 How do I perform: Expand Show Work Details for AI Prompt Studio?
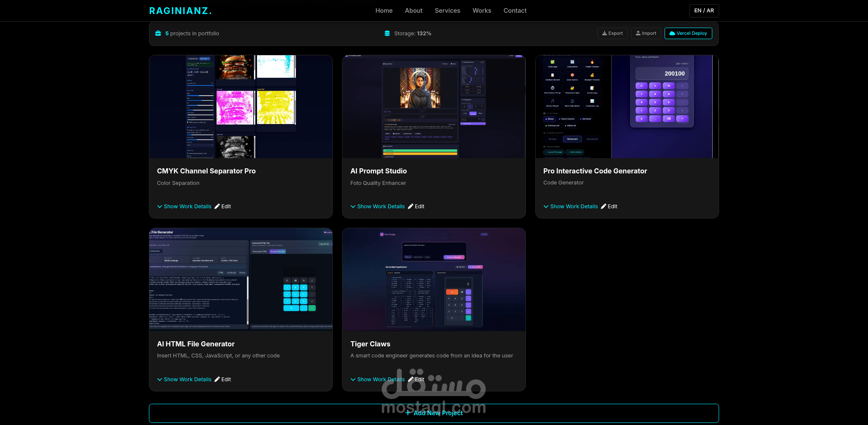tap(377, 207)
